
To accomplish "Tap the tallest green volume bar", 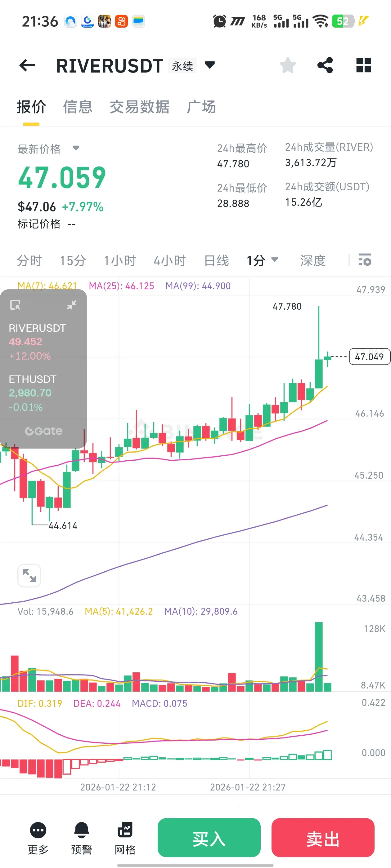I will coord(319,657).
